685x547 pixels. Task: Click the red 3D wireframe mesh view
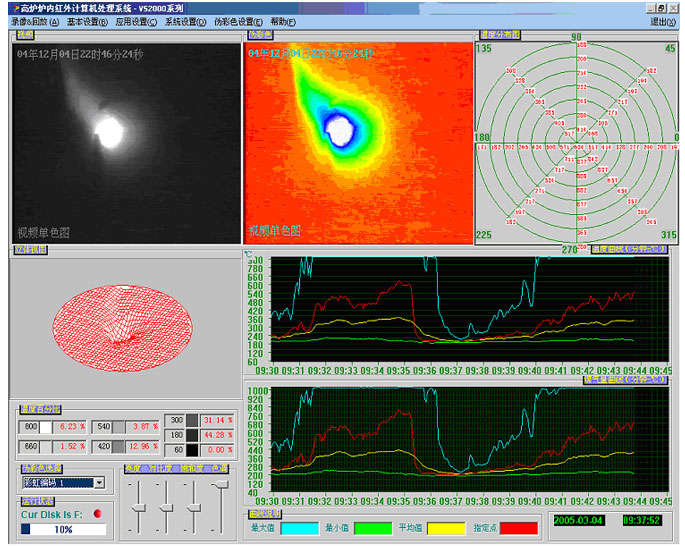tap(123, 327)
